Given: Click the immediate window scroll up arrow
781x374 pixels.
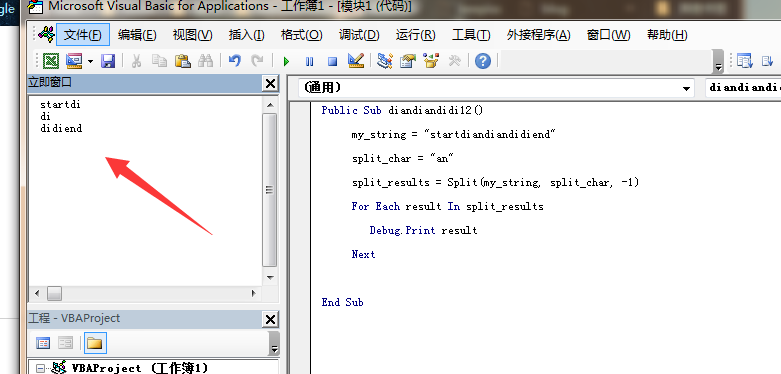Looking at the screenshot, I should pos(269,105).
